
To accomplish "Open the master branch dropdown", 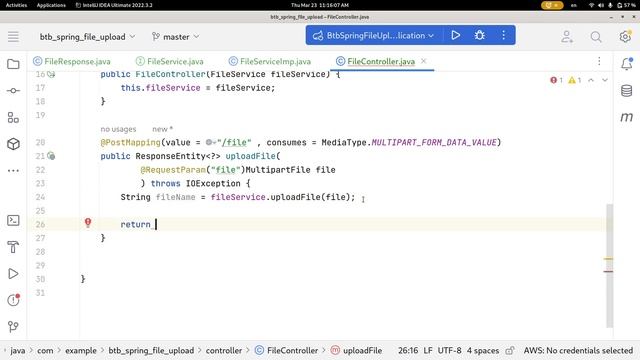I will [176, 37].
